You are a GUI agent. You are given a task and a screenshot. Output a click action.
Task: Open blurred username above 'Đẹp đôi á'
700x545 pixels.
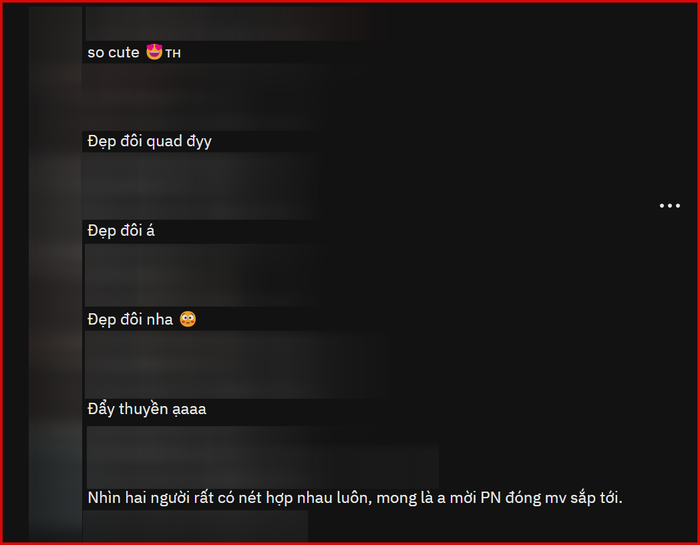tap(203, 186)
